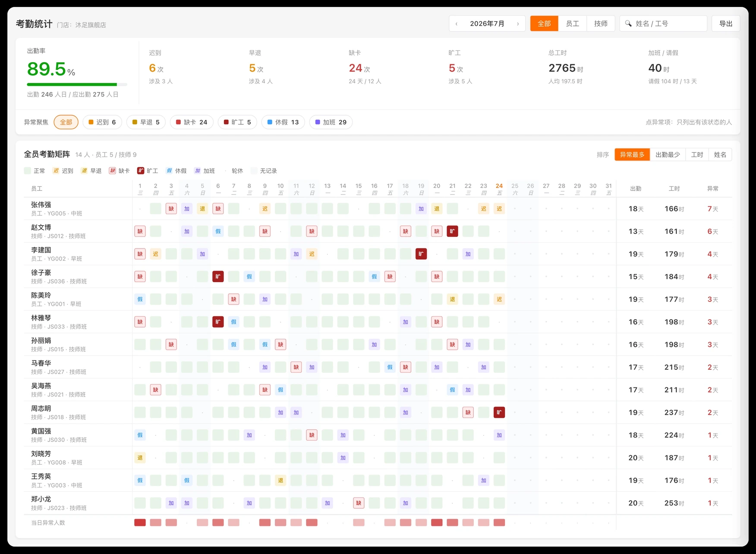Click 赵文博's 旷工 icon on day 21
Screen dimensions: 756x554
click(452, 231)
